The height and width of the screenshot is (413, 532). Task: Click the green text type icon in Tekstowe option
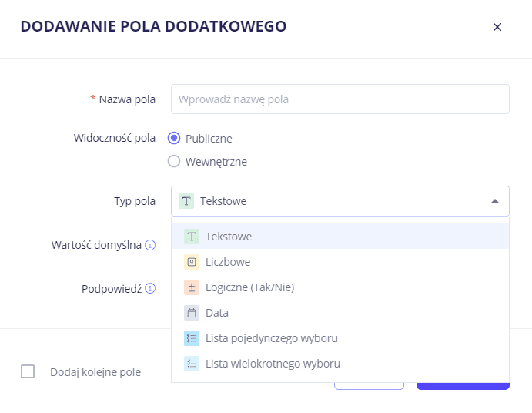192,237
